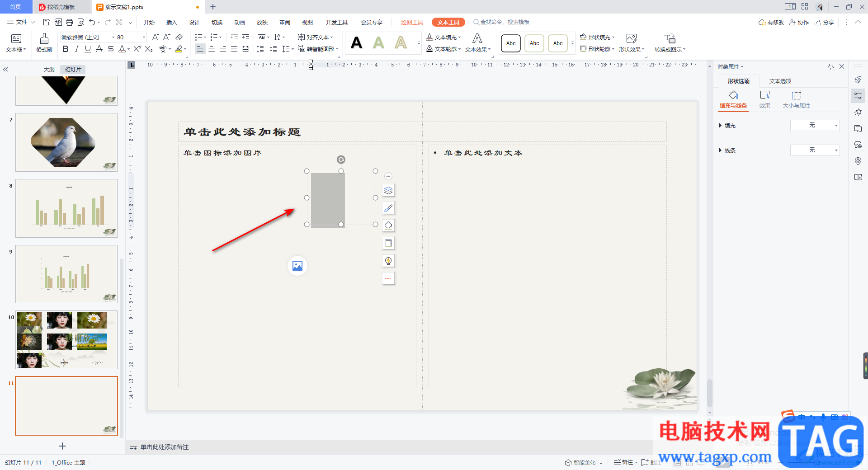Expand the 线条 section triangle
The image size is (868, 470).
tap(720, 150)
